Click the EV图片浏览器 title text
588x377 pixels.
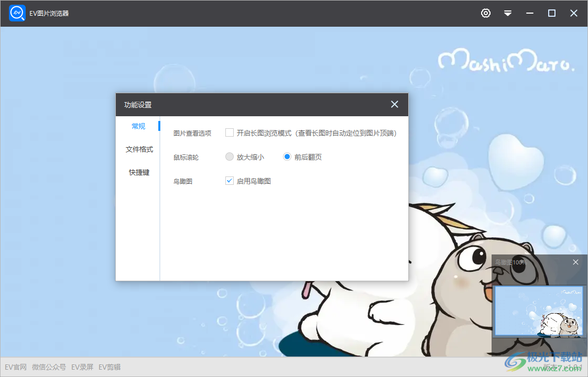coord(49,13)
